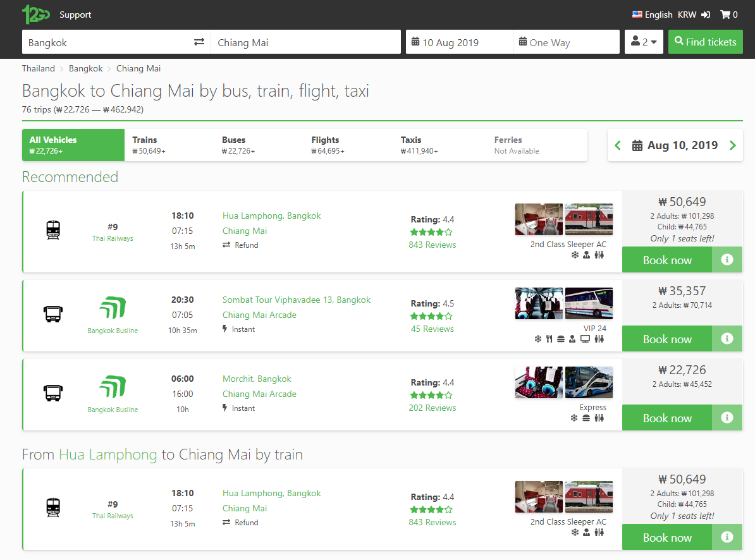This screenshot has height=560, width=755.
Task: Click Hua Lamphong link in section heading
Action: (108, 454)
